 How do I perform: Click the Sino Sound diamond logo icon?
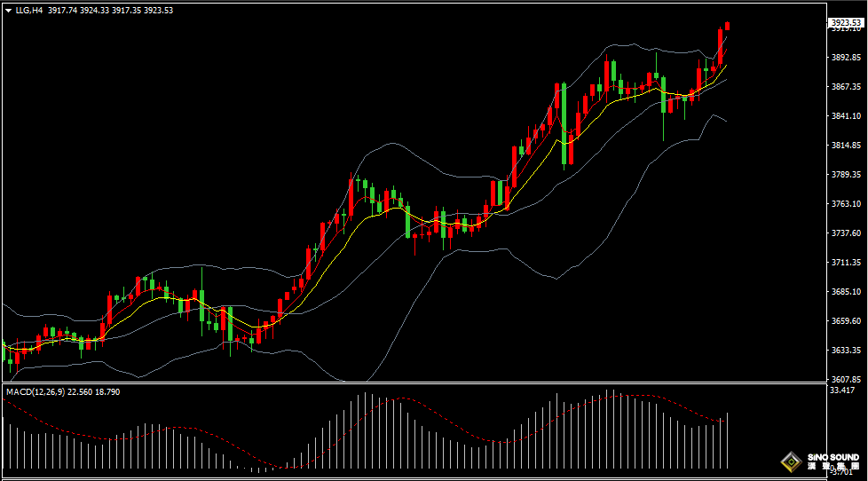[x=790, y=461]
